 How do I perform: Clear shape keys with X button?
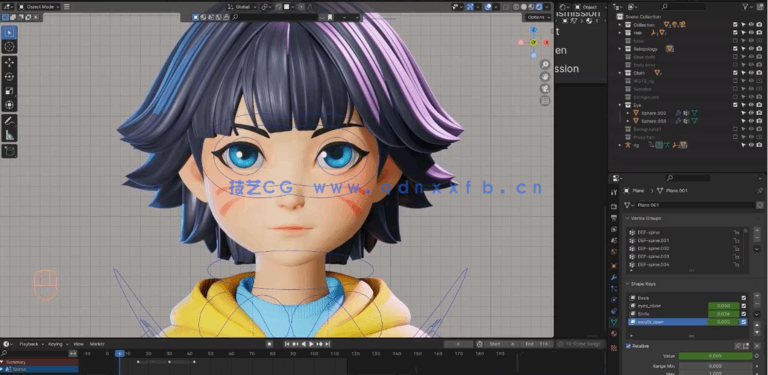(757, 346)
